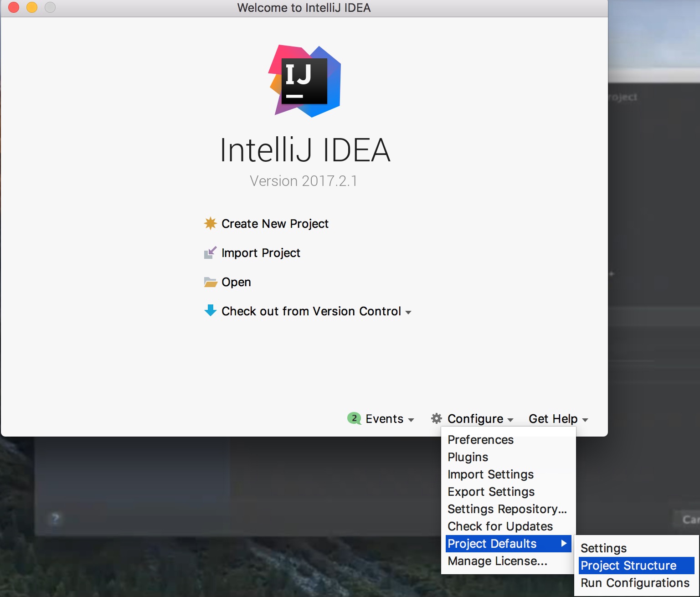Choose Settings in Project Defaults submenu
700x597 pixels.
(x=636, y=548)
